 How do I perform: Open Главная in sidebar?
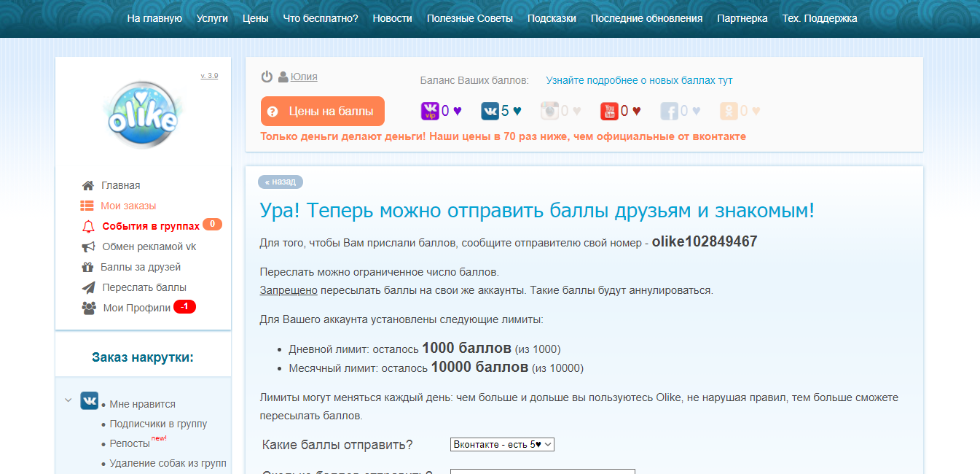[x=121, y=185]
